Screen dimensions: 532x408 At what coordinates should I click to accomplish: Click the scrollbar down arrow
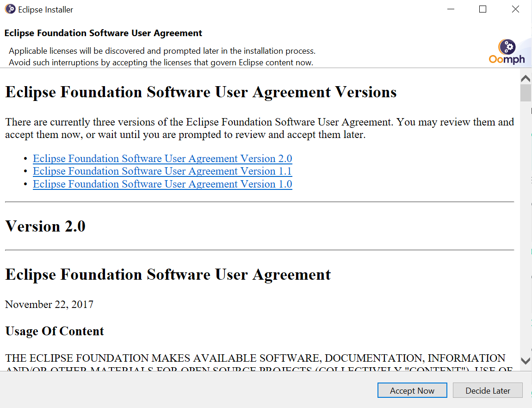526,361
